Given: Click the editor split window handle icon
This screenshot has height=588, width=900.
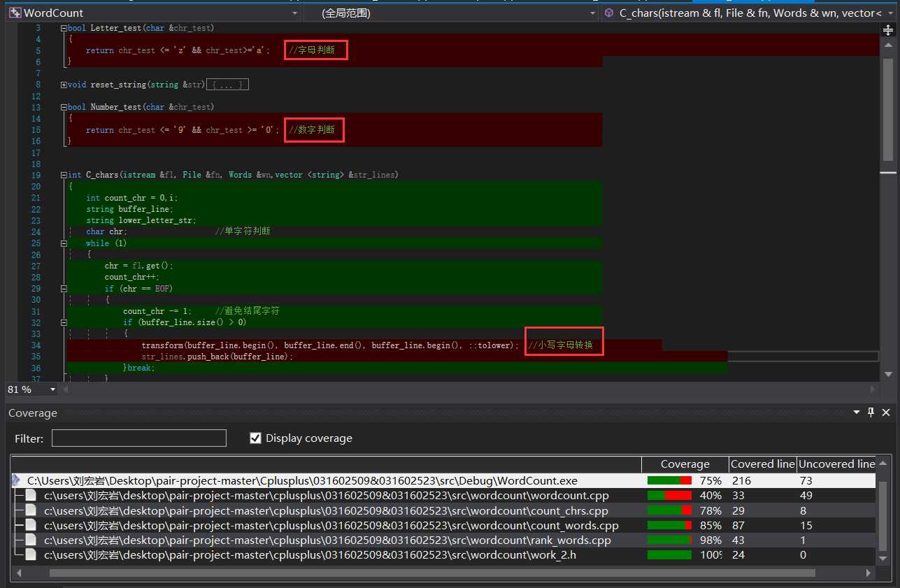Looking at the screenshot, I should click(x=888, y=30).
